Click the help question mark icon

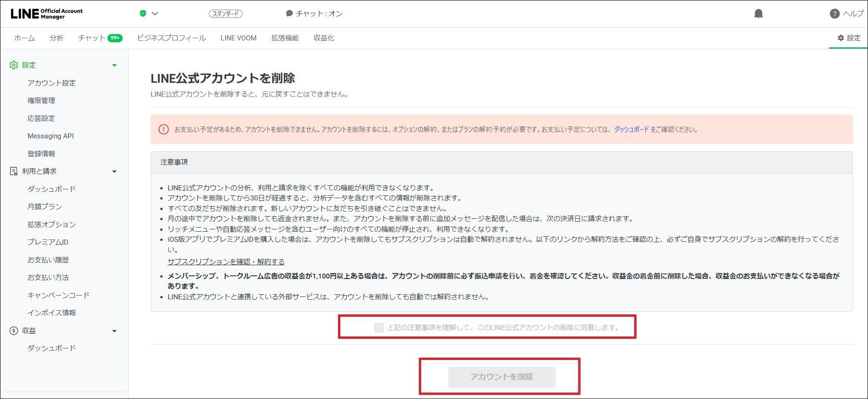coord(834,14)
